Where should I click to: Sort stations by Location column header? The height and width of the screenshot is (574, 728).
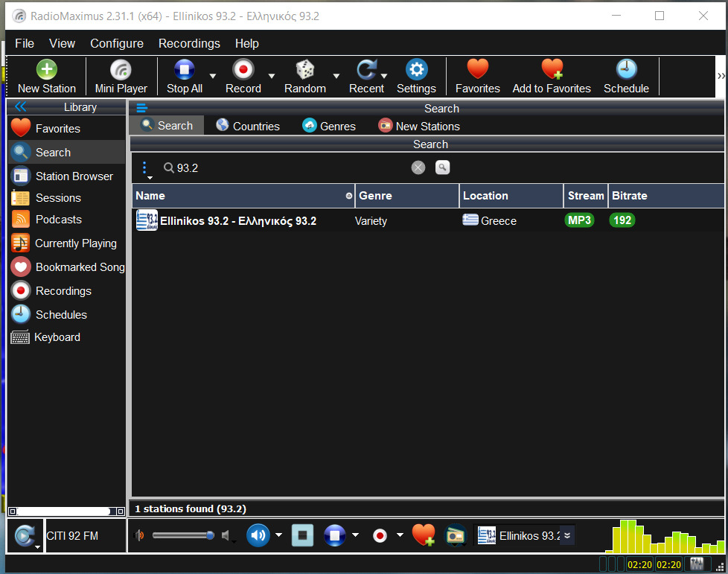511,196
